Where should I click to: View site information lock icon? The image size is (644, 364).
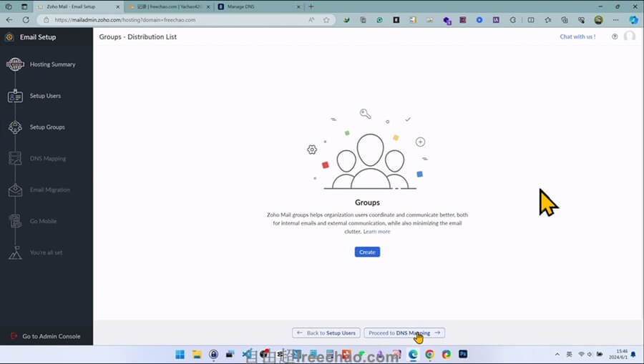coord(47,20)
